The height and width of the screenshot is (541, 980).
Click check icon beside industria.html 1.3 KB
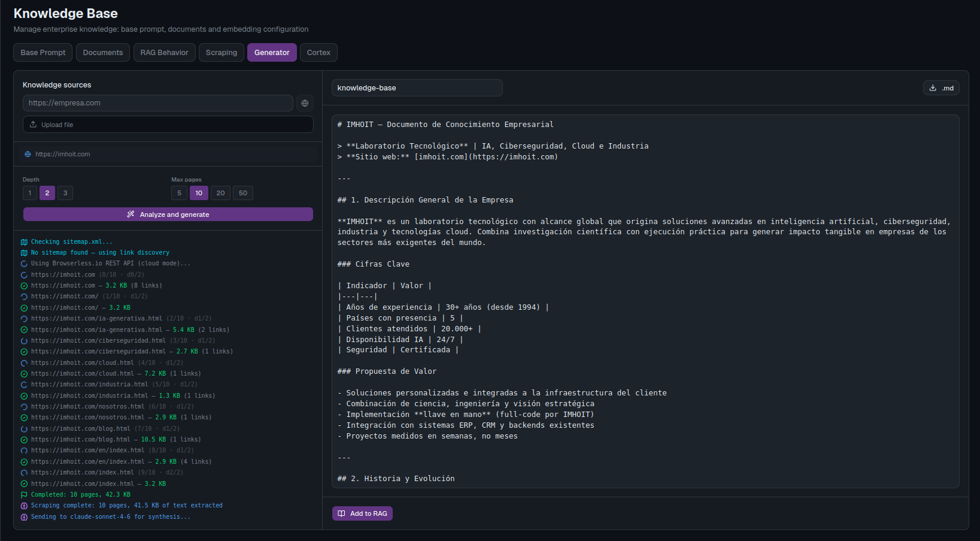click(x=24, y=396)
